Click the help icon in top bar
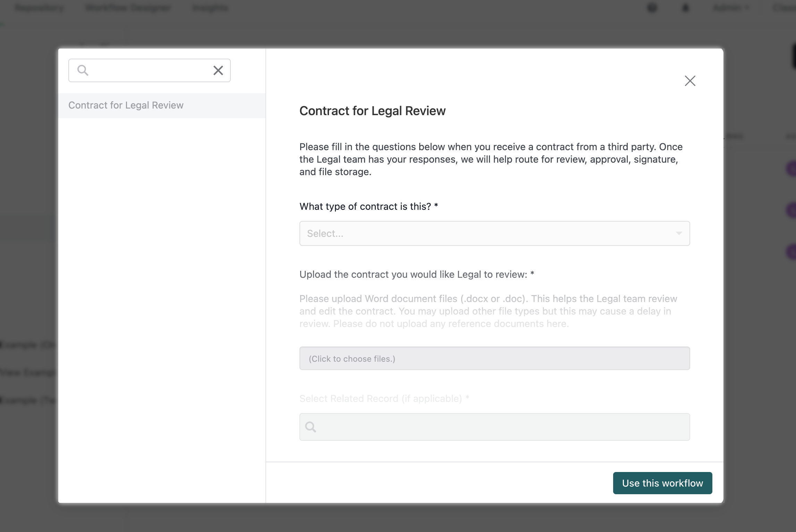Image resolution: width=796 pixels, height=532 pixels. 652,8
